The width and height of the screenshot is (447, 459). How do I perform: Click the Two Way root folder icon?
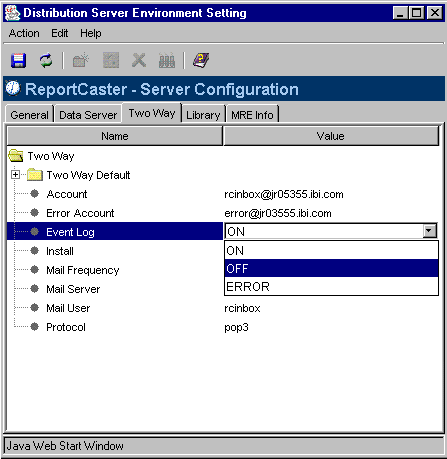16,156
